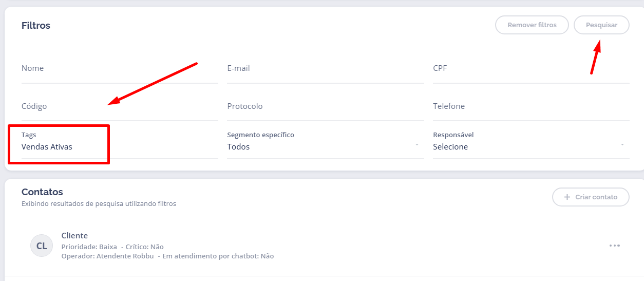644x281 pixels.
Task: Click the plus icon on Criar contato
Action: pos(567,197)
